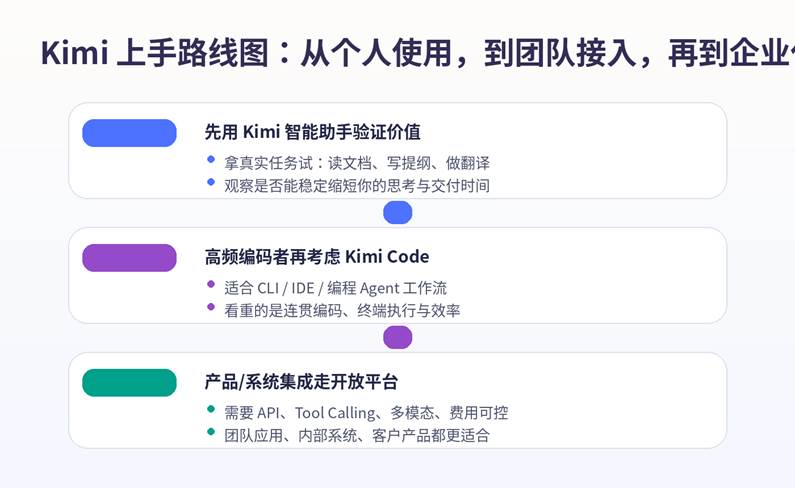Click the green bullet before 需要 API

[211, 409]
